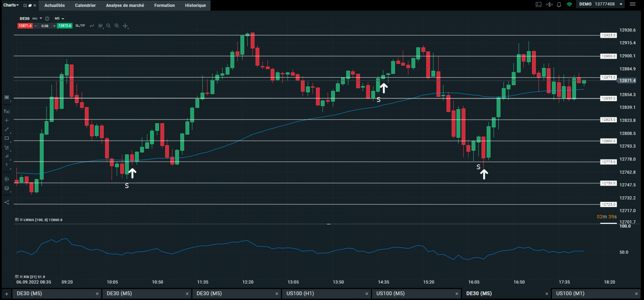The width and height of the screenshot is (644, 300).
Task: Toggle the SL/TP display
Action: (80, 26)
